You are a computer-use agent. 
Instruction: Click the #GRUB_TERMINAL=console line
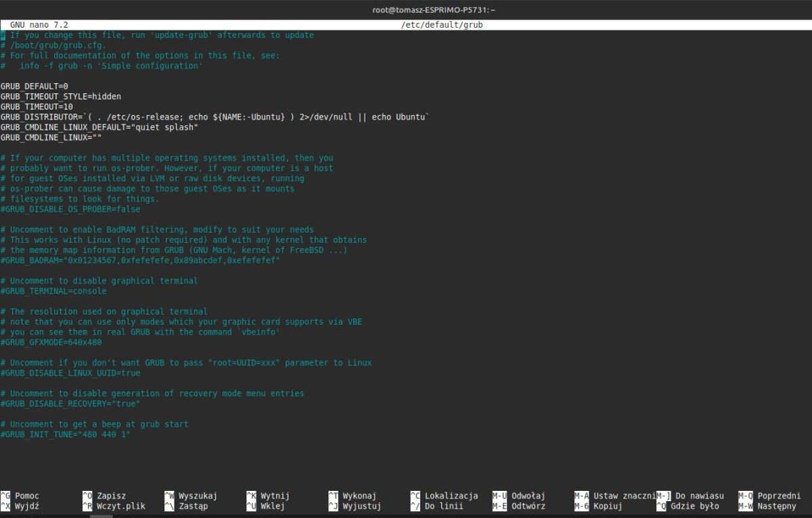tap(53, 291)
